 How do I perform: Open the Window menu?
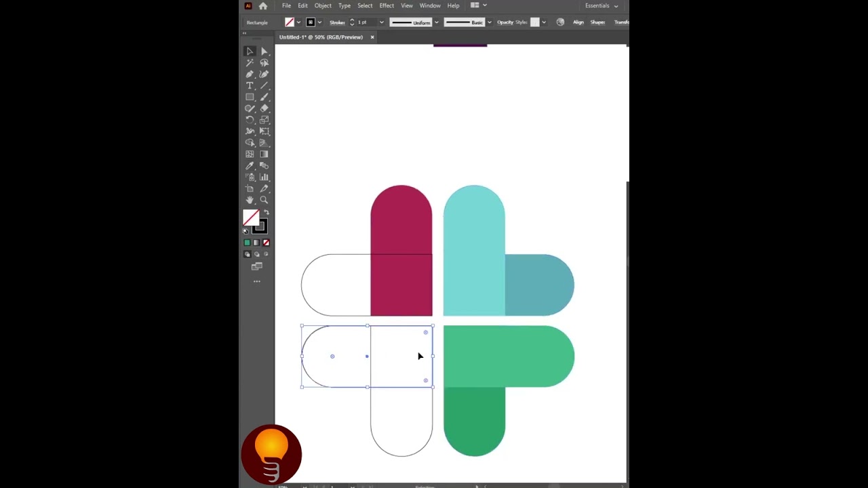pos(430,5)
